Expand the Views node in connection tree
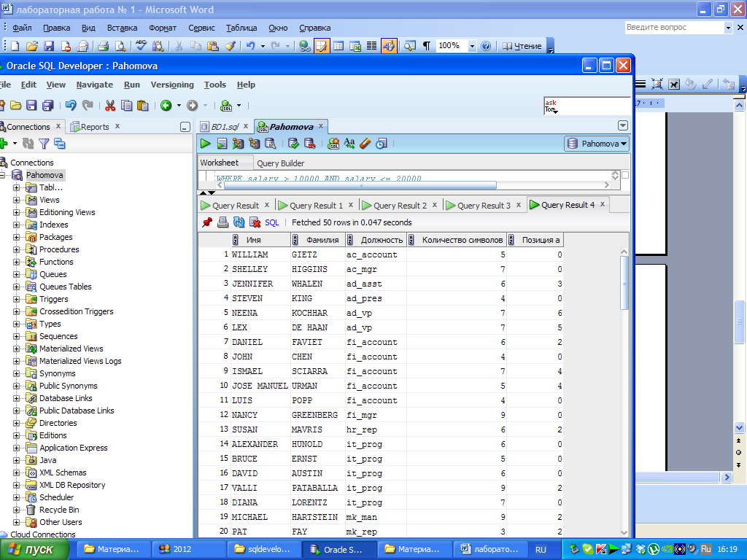This screenshot has height=560, width=747. pos(17,200)
